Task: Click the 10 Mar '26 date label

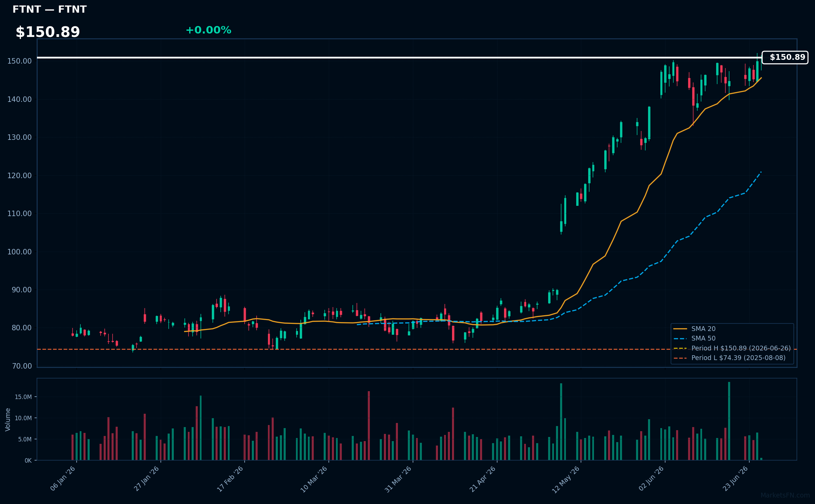Action: click(314, 479)
